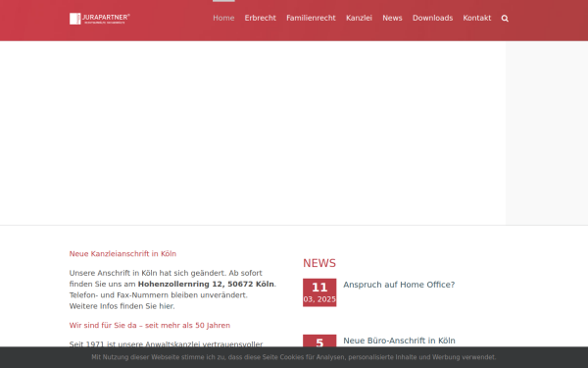Click the NEWS section heading
588x368 pixels.
(x=319, y=263)
